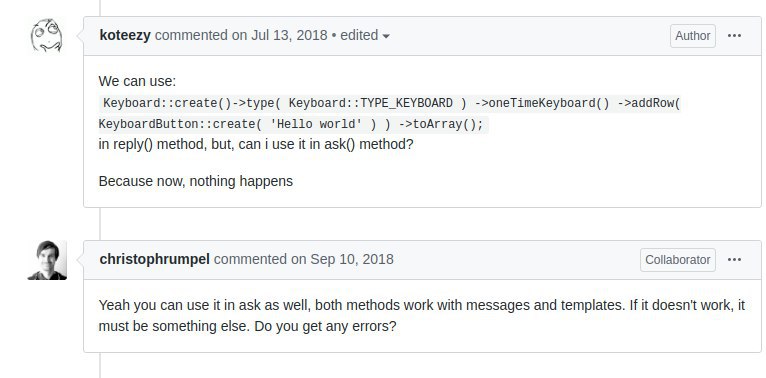Viewport: 766px width, 378px height.
Task: Open the Jul 13, 2018 timestamp link
Action: coord(289,36)
